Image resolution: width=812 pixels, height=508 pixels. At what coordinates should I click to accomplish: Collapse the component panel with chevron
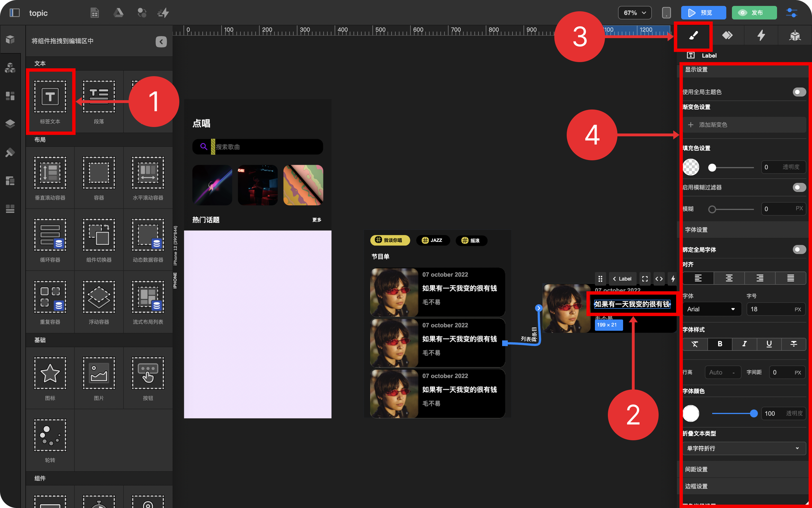(x=161, y=42)
